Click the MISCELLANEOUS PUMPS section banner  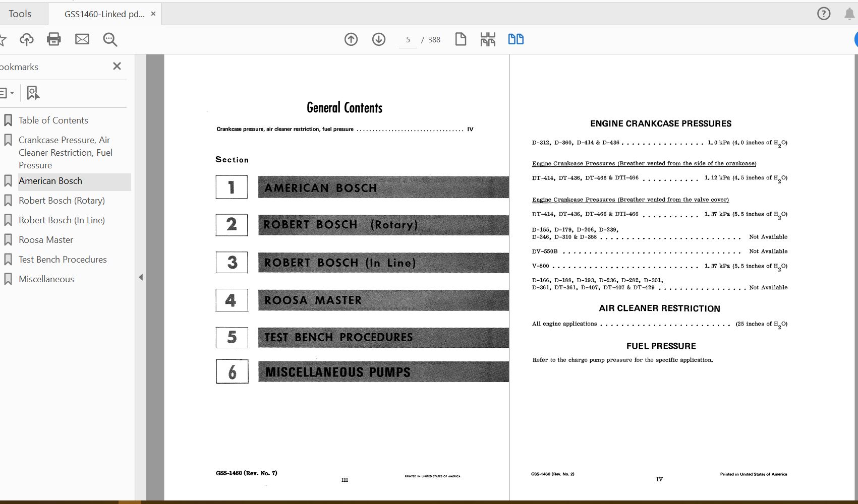point(383,372)
